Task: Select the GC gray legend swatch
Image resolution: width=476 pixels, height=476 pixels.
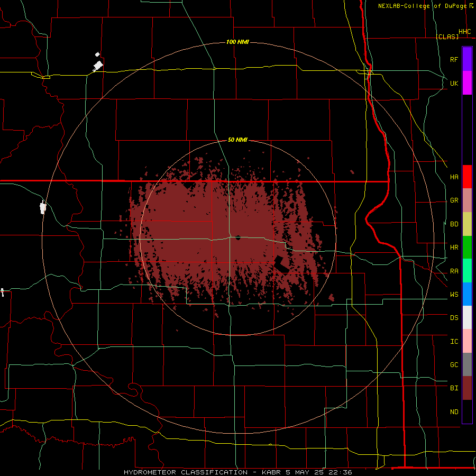Action: (x=467, y=364)
